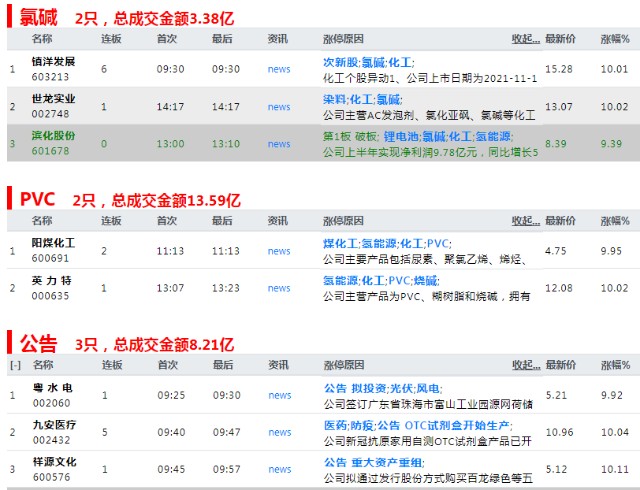Click 氯碱 section heading
The width and height of the screenshot is (640, 490).
[x=39, y=17]
